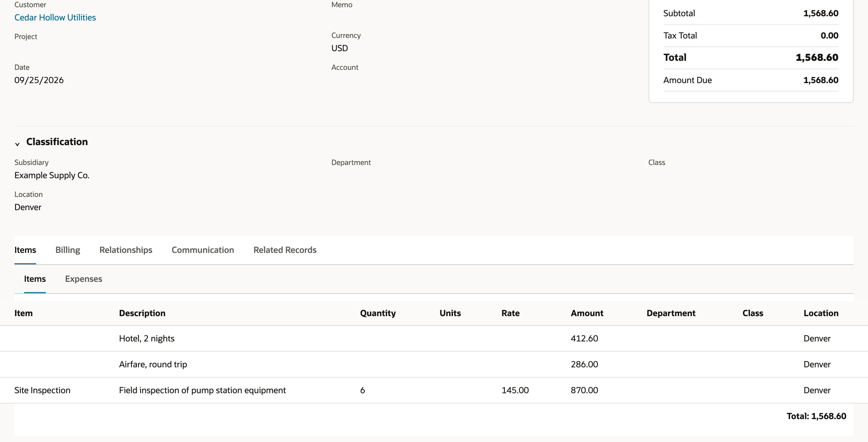Click the Description column header
Screen dimensions: 868x442
pyautogui.click(x=142, y=313)
